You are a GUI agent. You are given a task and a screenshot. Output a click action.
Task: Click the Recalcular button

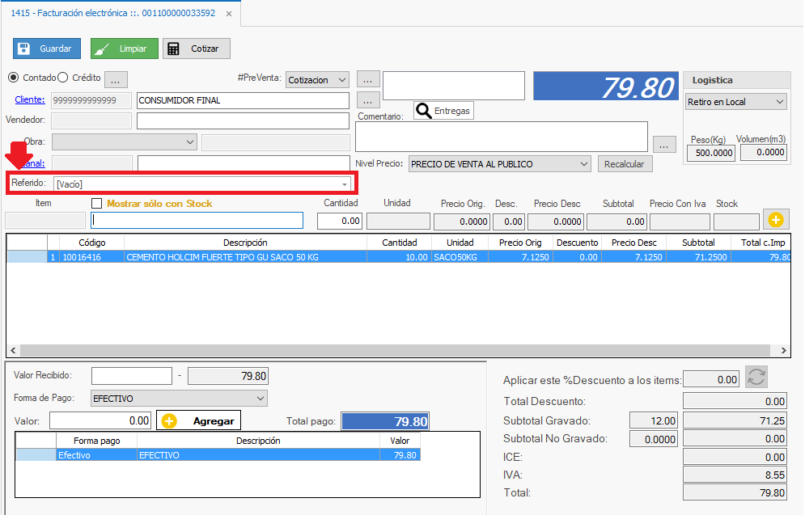pos(625,164)
